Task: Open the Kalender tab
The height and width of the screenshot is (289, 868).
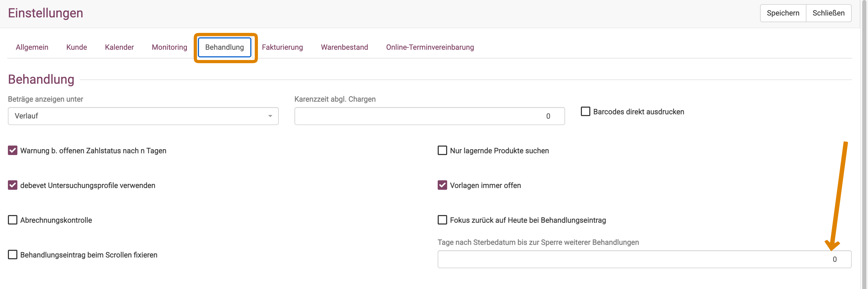Action: (x=119, y=47)
